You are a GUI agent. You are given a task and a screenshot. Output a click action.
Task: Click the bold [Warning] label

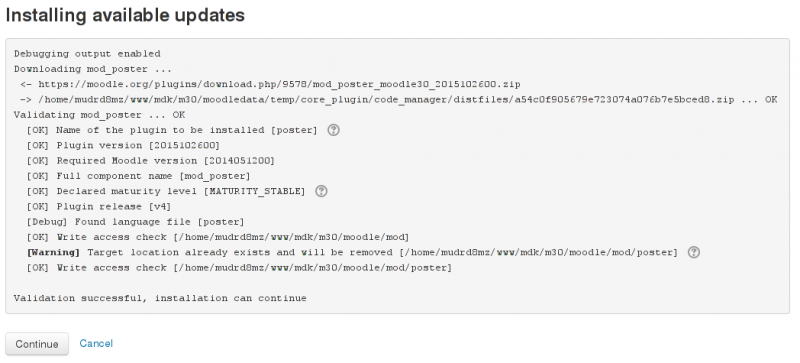53,253
